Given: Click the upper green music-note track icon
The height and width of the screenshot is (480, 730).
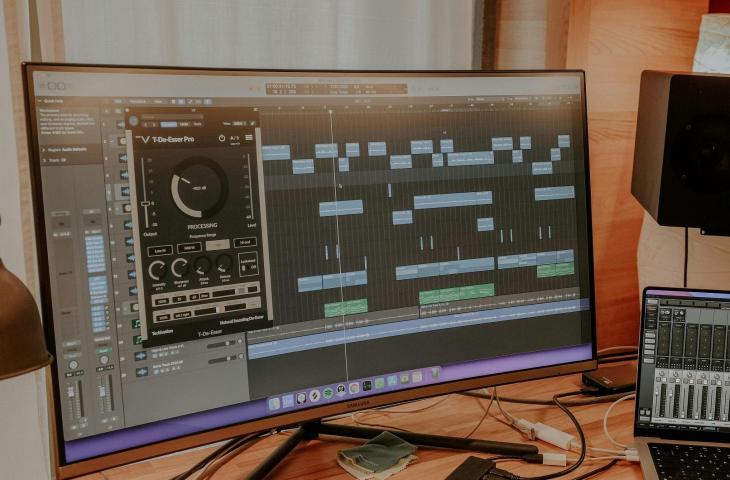Looking at the screenshot, I should [x=137, y=323].
